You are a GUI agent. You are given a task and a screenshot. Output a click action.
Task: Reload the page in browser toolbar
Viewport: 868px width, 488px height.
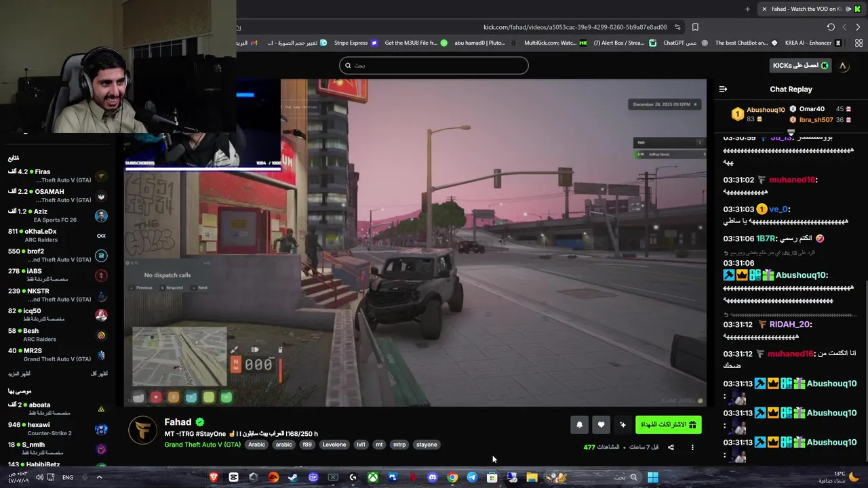coord(831,27)
